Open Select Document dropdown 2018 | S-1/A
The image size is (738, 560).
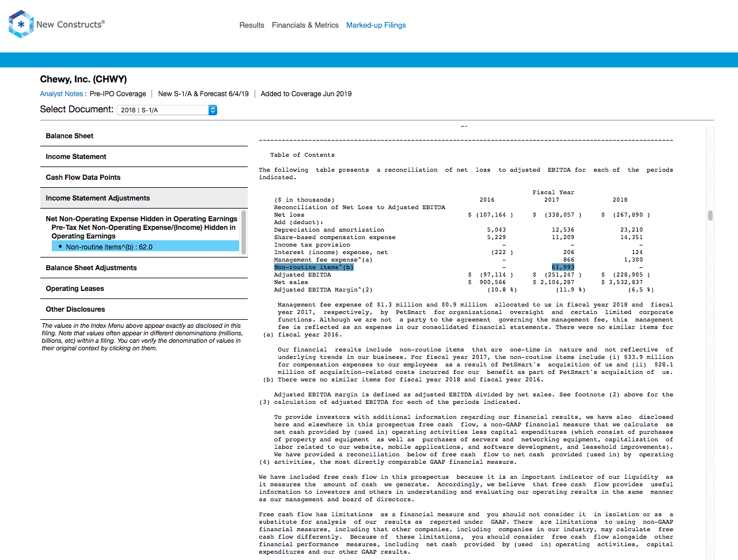point(167,110)
